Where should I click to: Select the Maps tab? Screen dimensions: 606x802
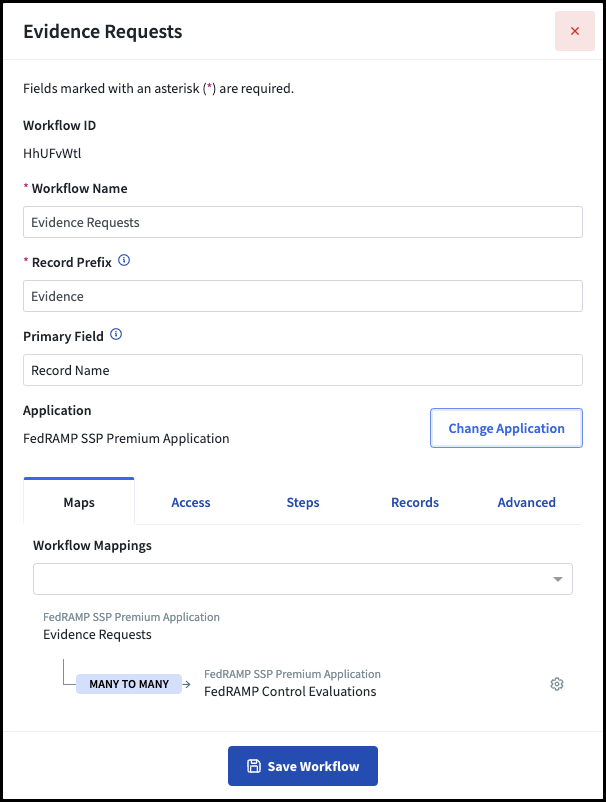coord(79,501)
